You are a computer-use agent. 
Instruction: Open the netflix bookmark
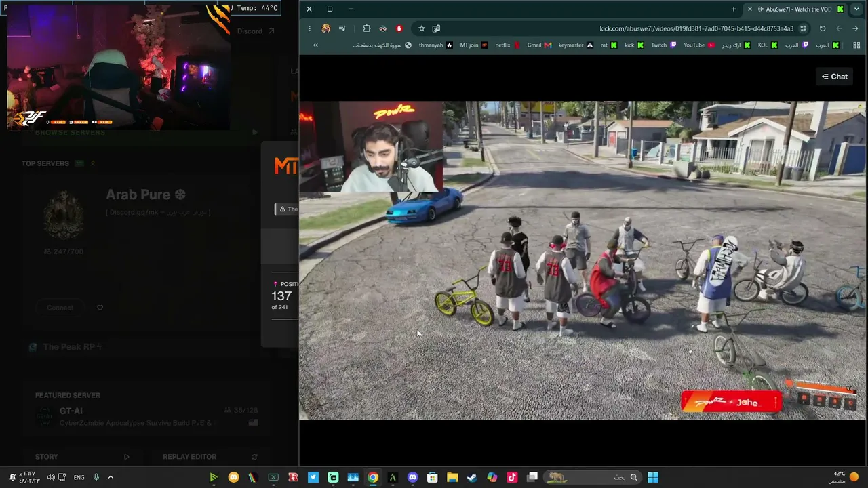click(507, 45)
